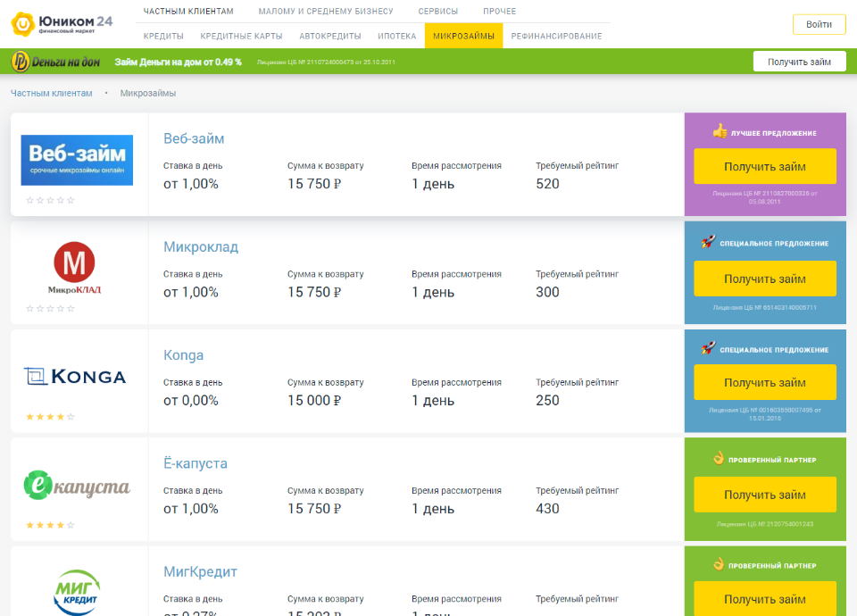This screenshot has height=616, width=857.
Task: Switch to the Кредиты tab
Action: tap(163, 36)
